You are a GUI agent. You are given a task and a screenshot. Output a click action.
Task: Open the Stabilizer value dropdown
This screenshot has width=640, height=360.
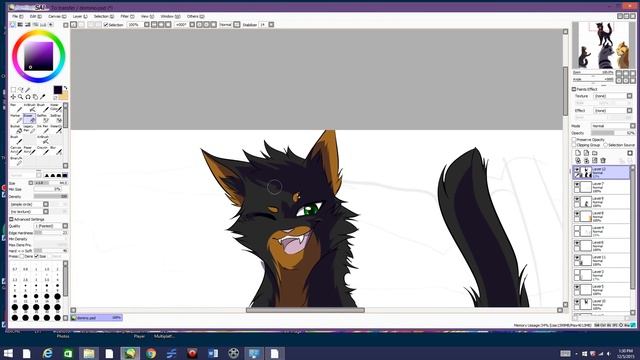pyautogui.click(x=271, y=25)
